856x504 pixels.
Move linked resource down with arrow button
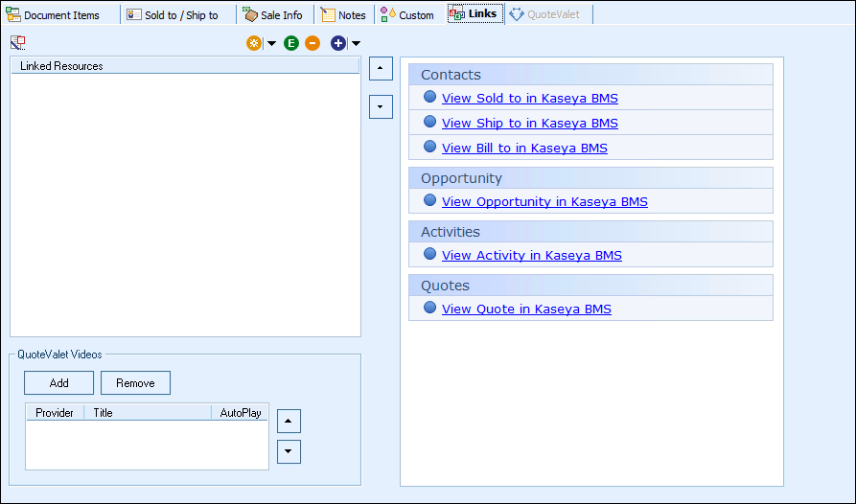click(381, 107)
